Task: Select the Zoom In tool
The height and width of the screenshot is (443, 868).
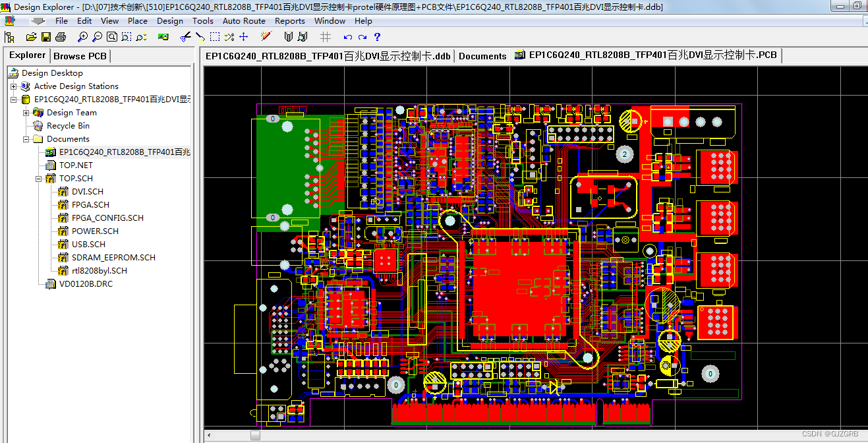Action: (82, 36)
